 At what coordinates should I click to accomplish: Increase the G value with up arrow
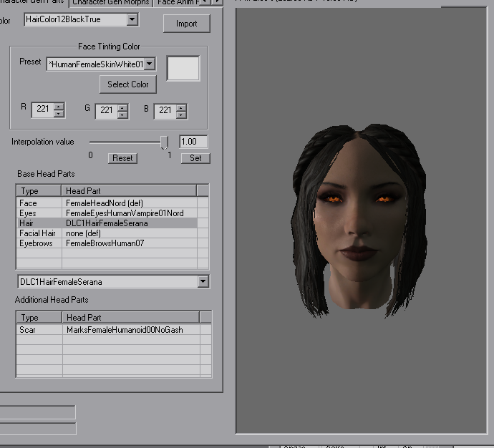point(122,107)
